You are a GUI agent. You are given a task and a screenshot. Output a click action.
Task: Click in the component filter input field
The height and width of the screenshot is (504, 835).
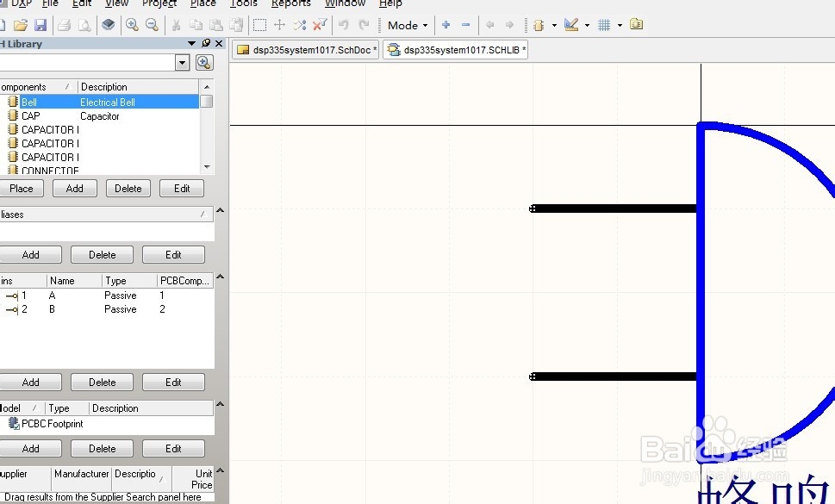coord(88,63)
